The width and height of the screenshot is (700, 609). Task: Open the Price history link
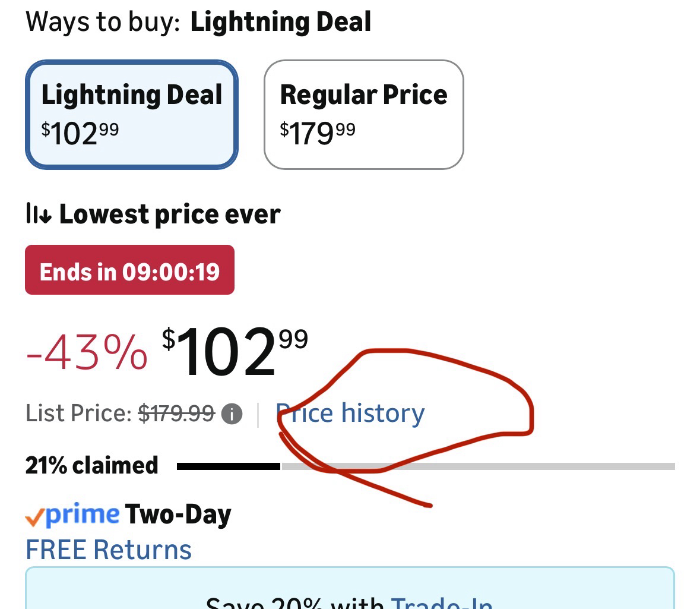[351, 414]
